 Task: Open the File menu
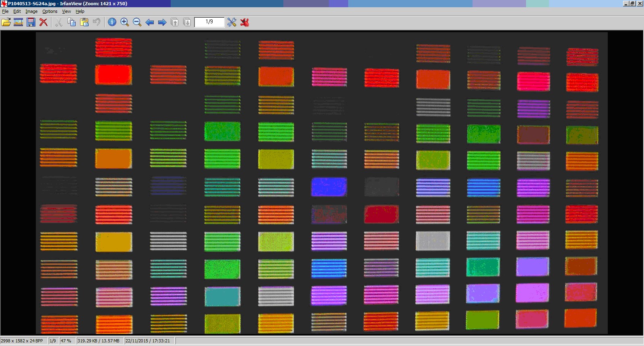click(5, 11)
